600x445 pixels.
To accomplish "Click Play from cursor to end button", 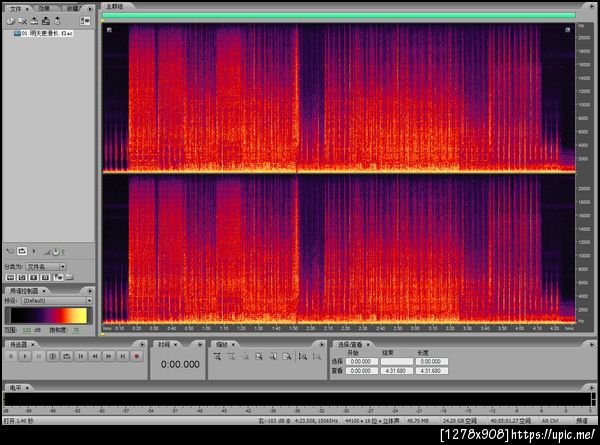I will (53, 356).
